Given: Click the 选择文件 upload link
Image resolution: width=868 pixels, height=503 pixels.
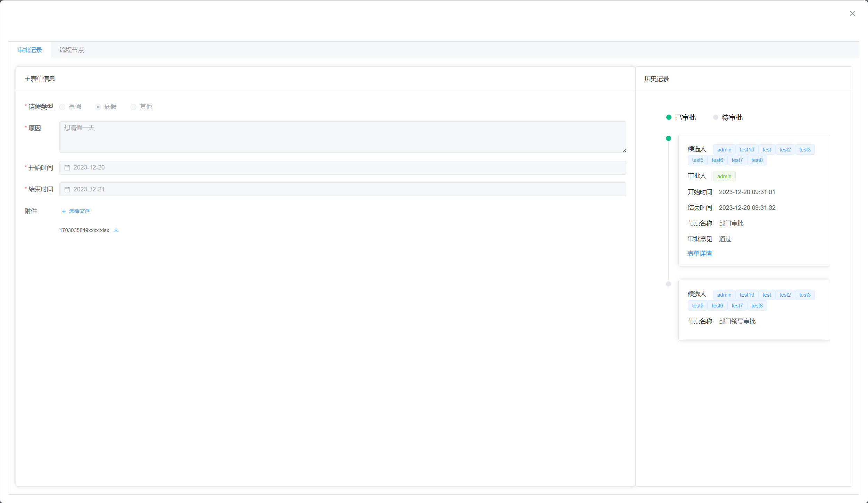Looking at the screenshot, I should coord(79,211).
